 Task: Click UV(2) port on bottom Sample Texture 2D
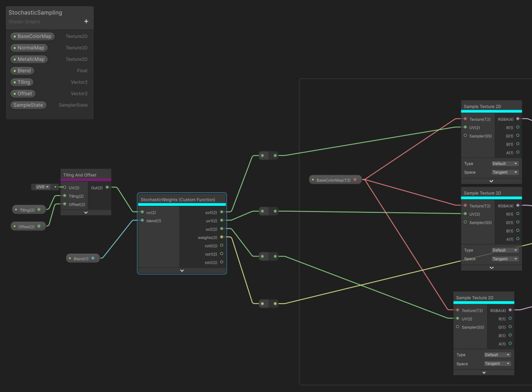[458, 318]
